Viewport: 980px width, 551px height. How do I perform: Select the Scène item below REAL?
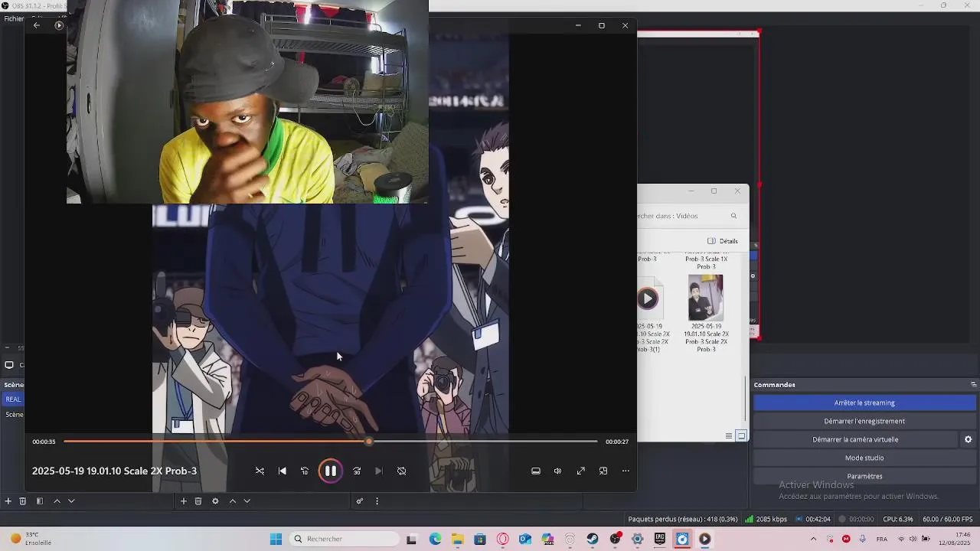coord(14,415)
